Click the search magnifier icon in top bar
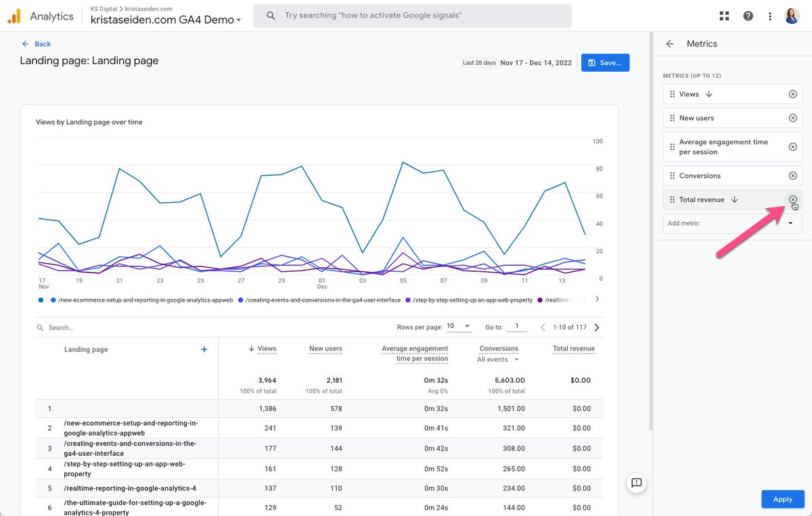Viewport: 812px width, 516px height. 271,16
